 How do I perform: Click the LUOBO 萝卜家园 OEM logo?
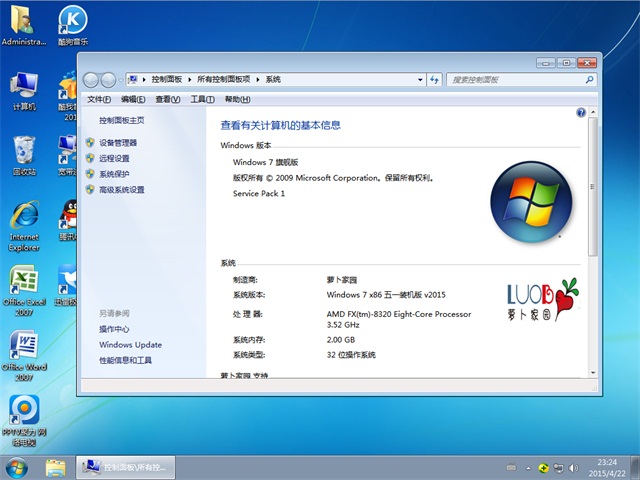(542, 299)
